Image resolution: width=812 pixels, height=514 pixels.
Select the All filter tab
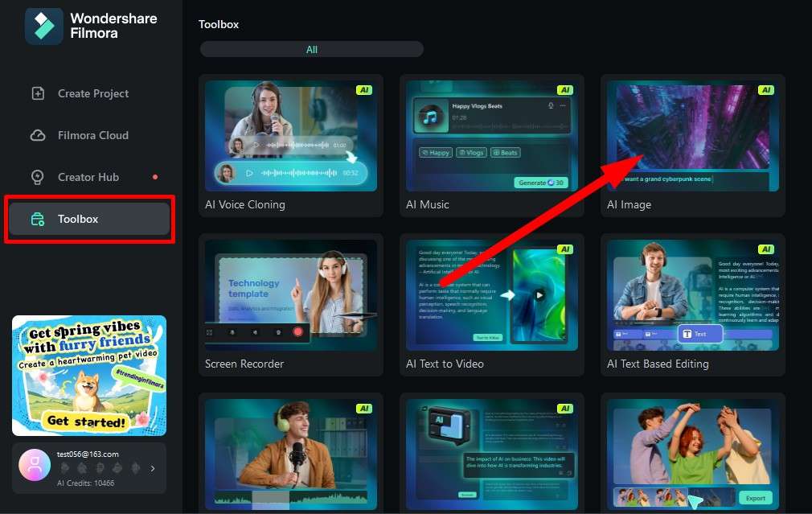click(312, 50)
